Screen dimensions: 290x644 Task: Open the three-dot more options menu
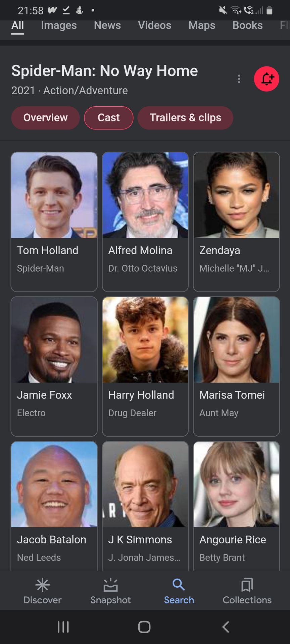(239, 79)
